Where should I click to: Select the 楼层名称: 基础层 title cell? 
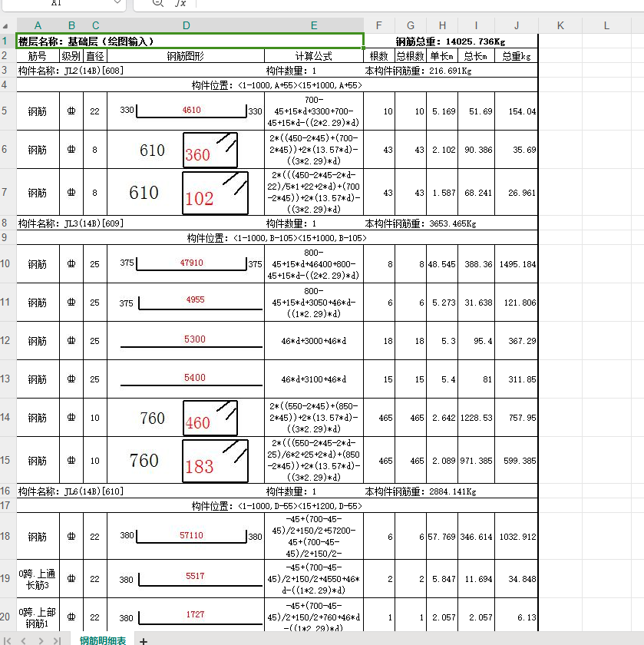pos(190,41)
